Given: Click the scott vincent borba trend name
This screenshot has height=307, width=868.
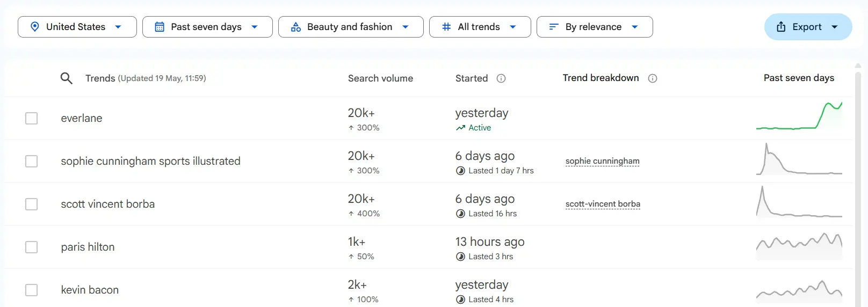Looking at the screenshot, I should (x=108, y=204).
